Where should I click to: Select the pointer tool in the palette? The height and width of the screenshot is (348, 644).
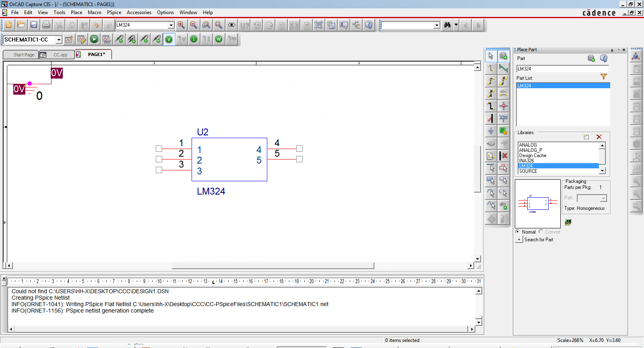click(x=491, y=56)
